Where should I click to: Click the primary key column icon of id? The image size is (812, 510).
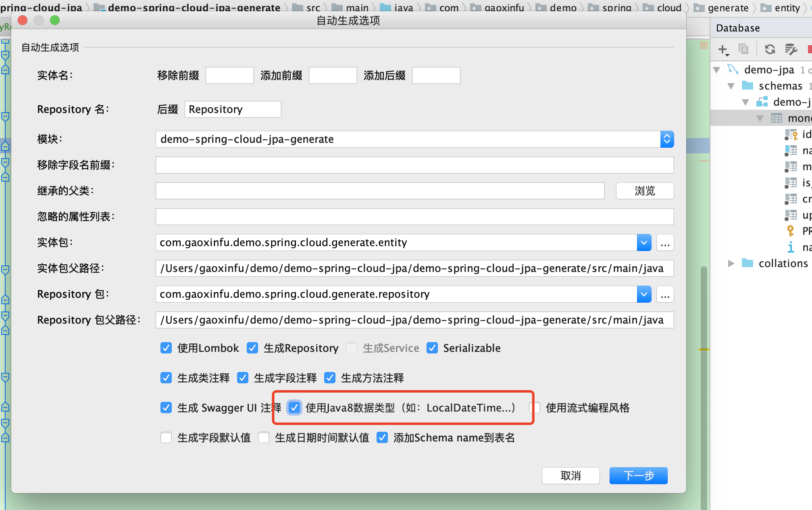pos(791,134)
